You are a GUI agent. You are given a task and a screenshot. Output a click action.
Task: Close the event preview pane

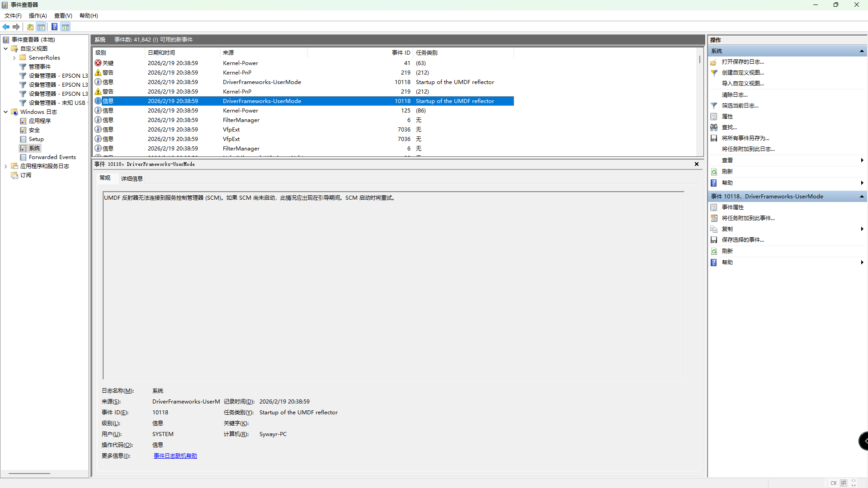(x=696, y=164)
